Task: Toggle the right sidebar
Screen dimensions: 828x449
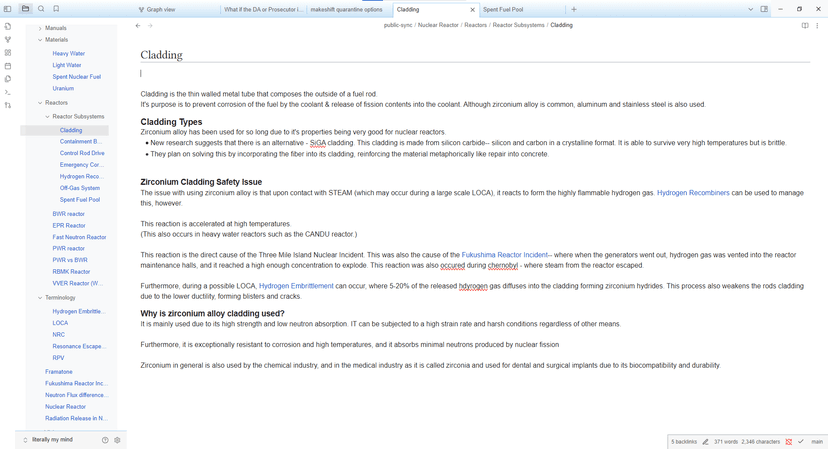Action: (x=764, y=9)
